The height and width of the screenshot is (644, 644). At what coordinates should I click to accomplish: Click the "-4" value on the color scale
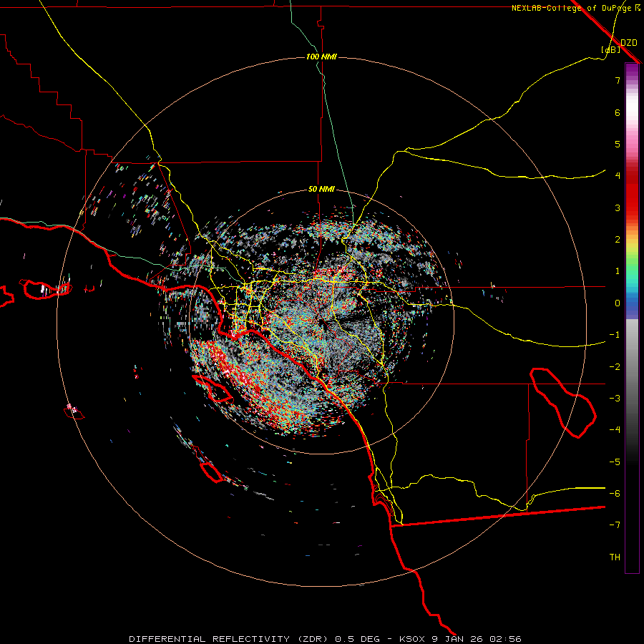[615, 430]
